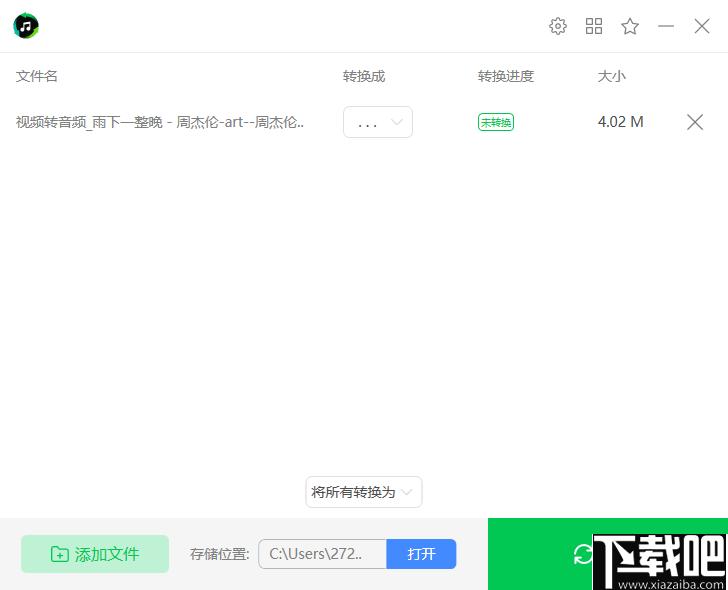Open settings via the gear icon
Screen dimensions: 728x590
[558, 26]
